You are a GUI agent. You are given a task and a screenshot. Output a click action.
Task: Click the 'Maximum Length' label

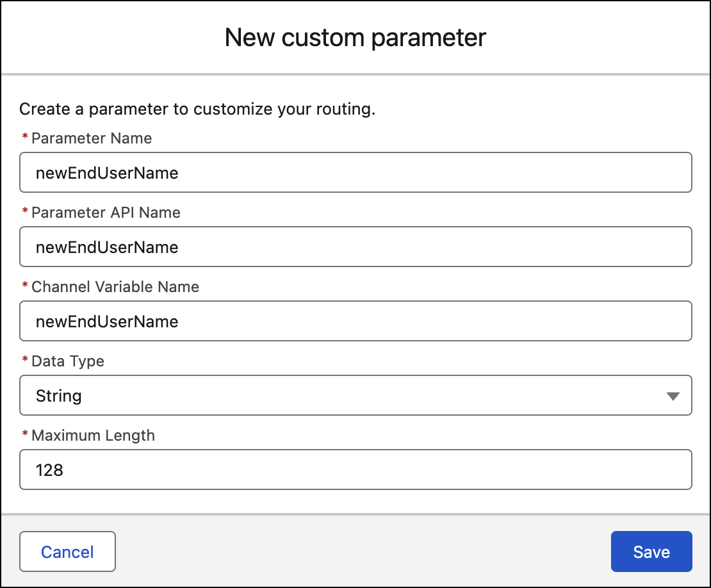[93, 436]
